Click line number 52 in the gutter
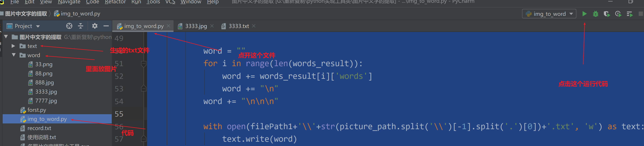The image size is (644, 146). point(119,76)
